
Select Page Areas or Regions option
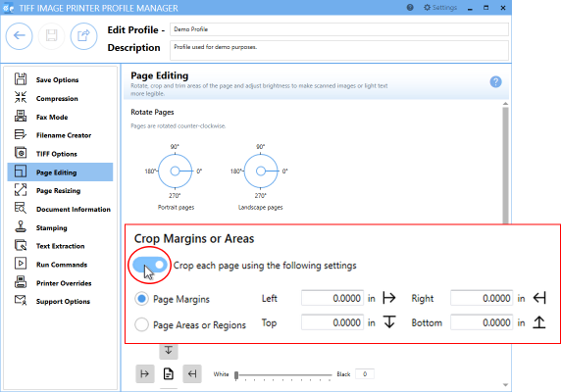coord(190,324)
